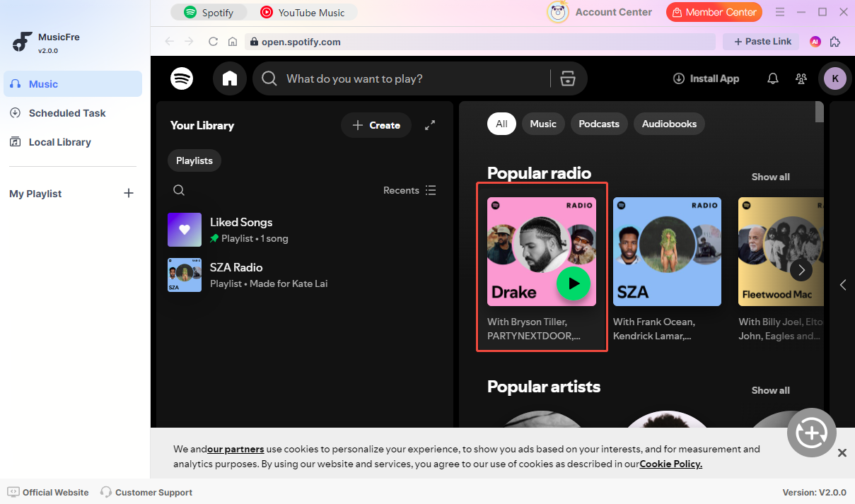Open the Cookie Policy link
This screenshot has height=504, width=855.
click(x=670, y=464)
